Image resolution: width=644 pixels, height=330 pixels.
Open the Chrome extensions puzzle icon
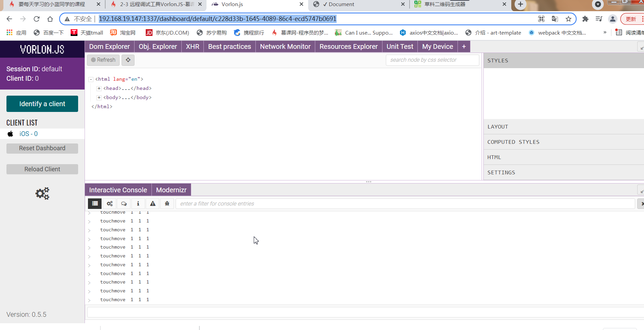pos(585,19)
